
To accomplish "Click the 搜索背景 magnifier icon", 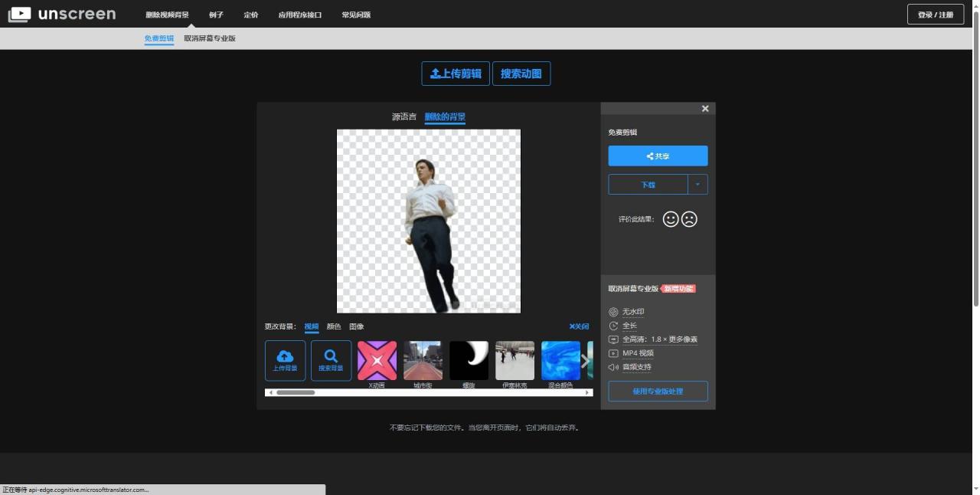I will [331, 356].
